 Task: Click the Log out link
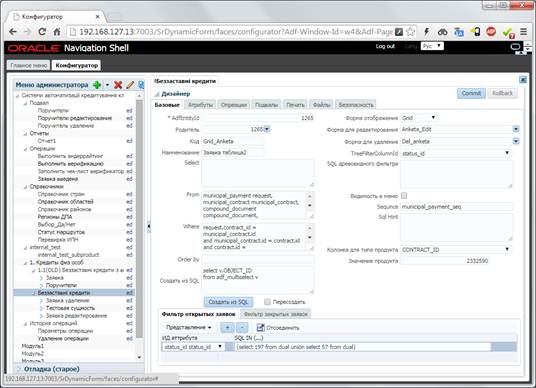point(385,46)
